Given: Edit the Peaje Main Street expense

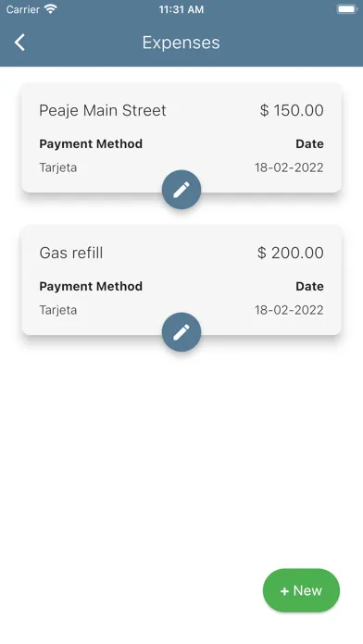Looking at the screenshot, I should click(181, 190).
